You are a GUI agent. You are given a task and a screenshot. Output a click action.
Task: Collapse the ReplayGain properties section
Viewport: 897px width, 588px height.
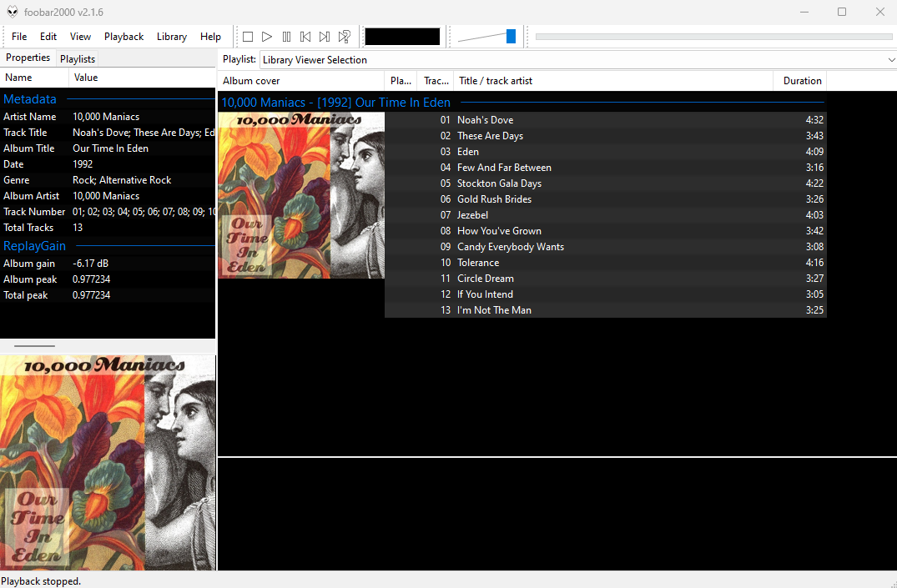click(34, 246)
